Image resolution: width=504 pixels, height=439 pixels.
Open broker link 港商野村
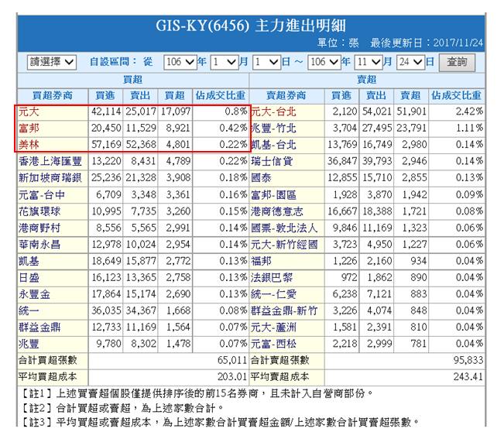39,228
